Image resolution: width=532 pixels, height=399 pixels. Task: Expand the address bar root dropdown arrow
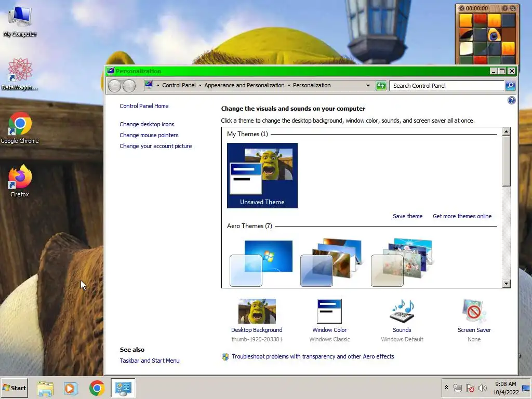click(x=158, y=86)
